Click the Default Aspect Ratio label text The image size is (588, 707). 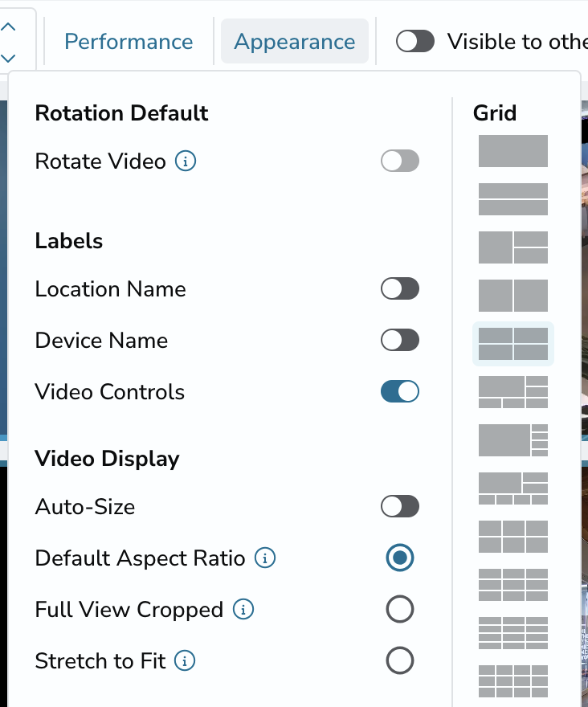click(141, 558)
